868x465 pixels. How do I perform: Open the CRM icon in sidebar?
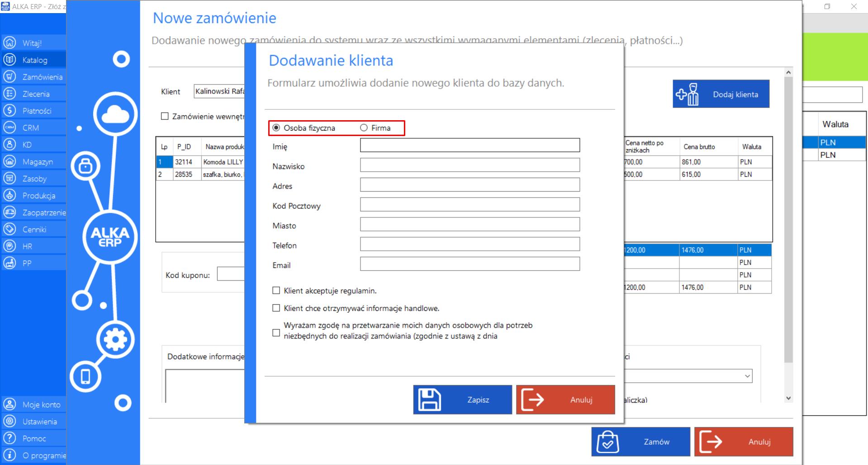(x=9, y=127)
